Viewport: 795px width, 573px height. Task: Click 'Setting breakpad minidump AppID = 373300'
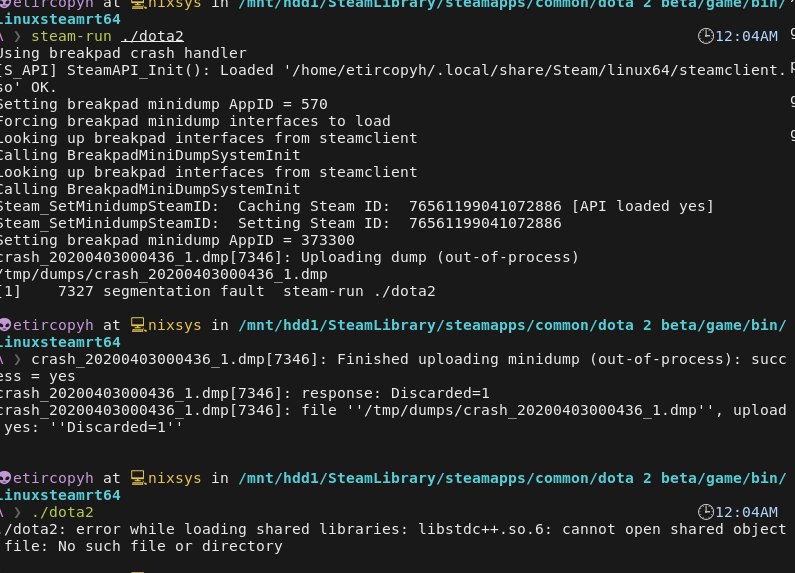[x=177, y=240]
